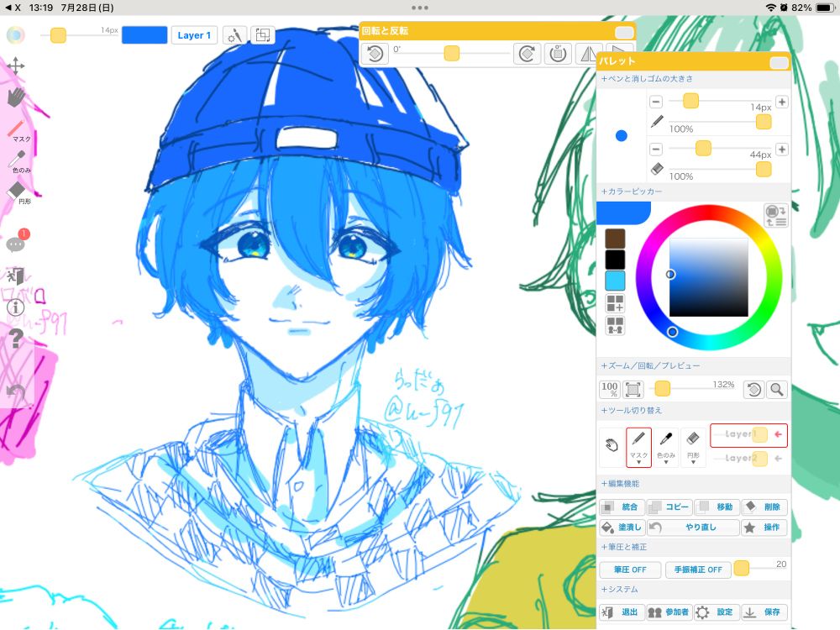Collapse the 回転と反転 panel via header toggle
Screen dimensions: 840x630
pos(624,32)
